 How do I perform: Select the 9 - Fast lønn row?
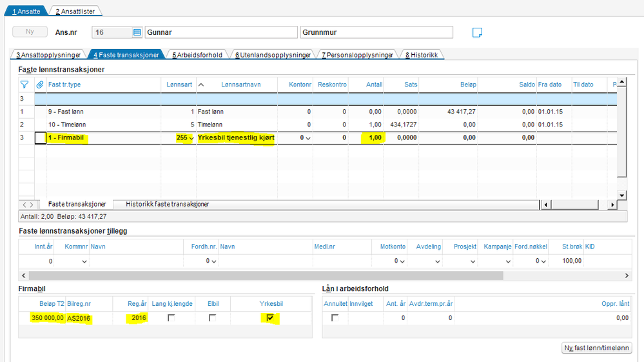tap(317, 112)
